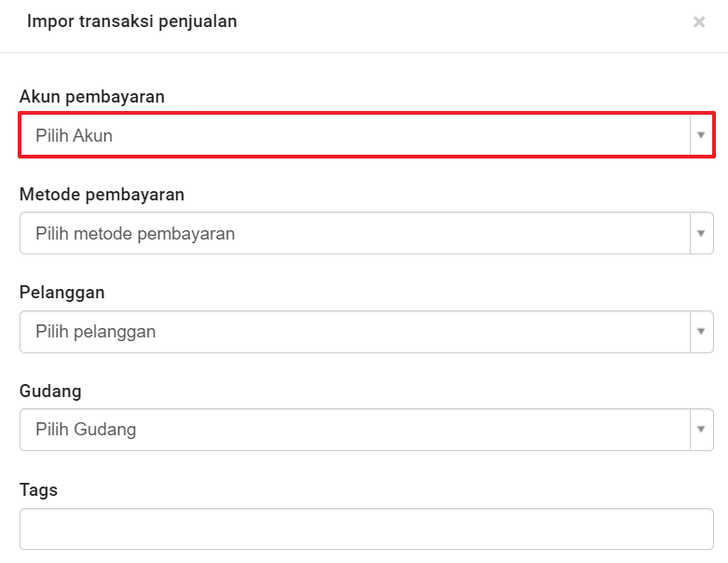Expand the Pilih metode pembayaran dropdown
The image size is (728, 563).
354,234
